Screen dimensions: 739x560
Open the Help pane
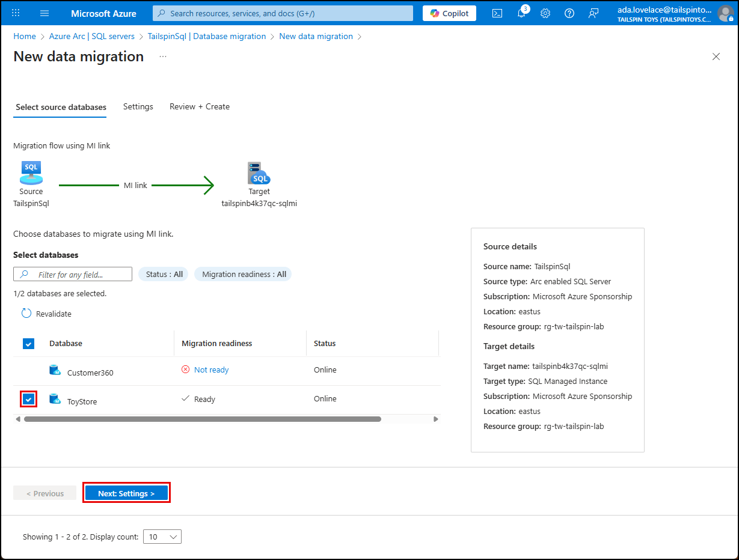569,13
